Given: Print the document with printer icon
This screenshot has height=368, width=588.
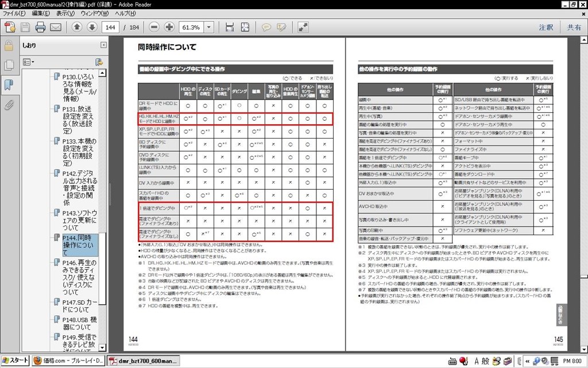Looking at the screenshot, I should (x=40, y=28).
